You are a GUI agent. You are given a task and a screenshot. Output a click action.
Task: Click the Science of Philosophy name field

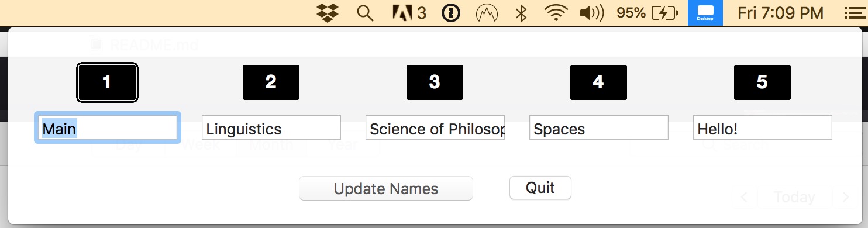pyautogui.click(x=435, y=127)
